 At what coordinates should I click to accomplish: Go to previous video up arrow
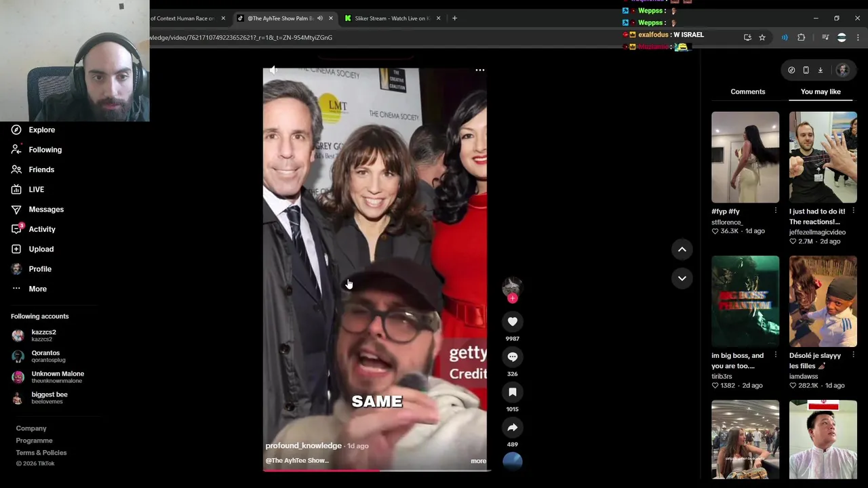tap(682, 249)
